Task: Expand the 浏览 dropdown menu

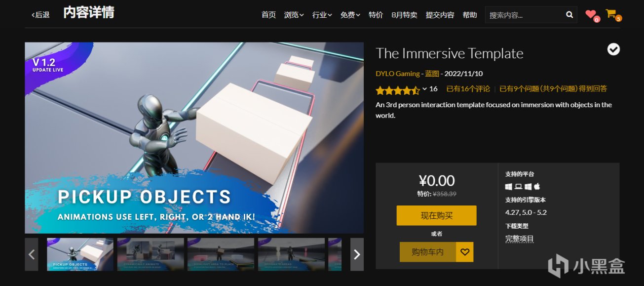Action: coord(294,15)
